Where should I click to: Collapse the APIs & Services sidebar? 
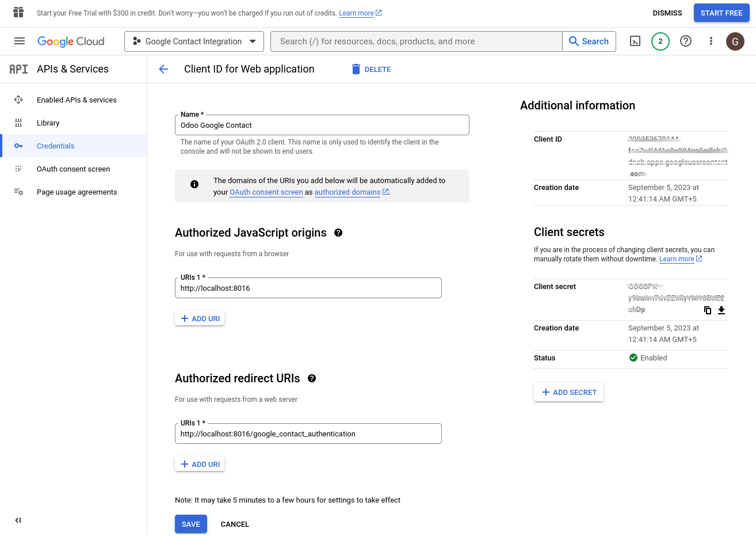[18, 520]
